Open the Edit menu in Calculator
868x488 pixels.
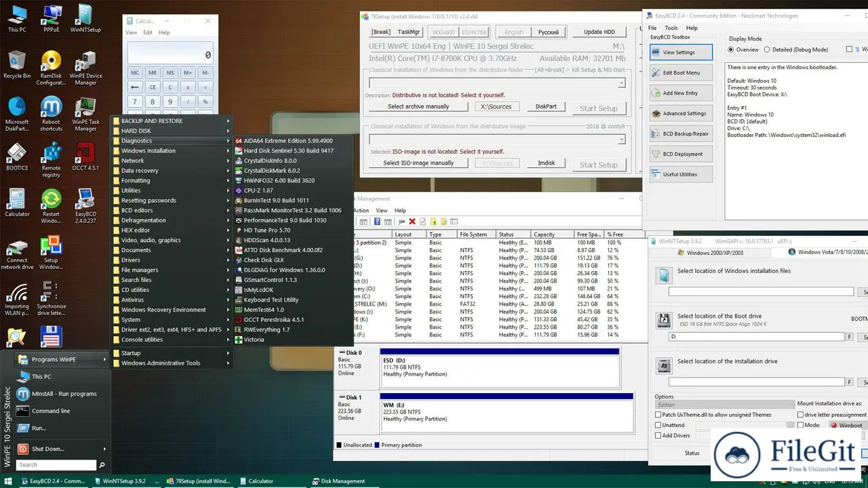click(x=148, y=32)
